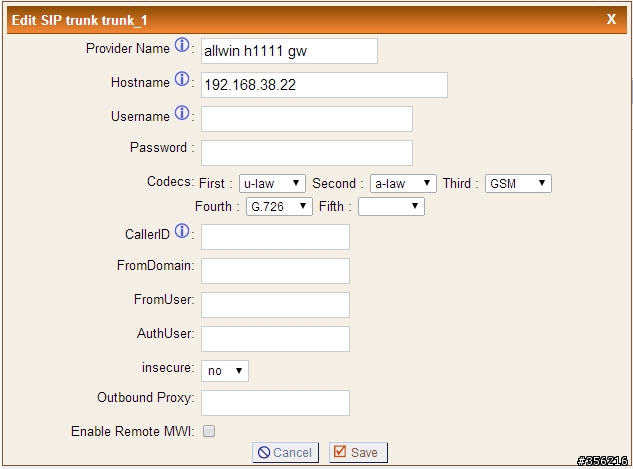633x469 pixels.
Task: Click into the Password input field
Action: coord(307,153)
